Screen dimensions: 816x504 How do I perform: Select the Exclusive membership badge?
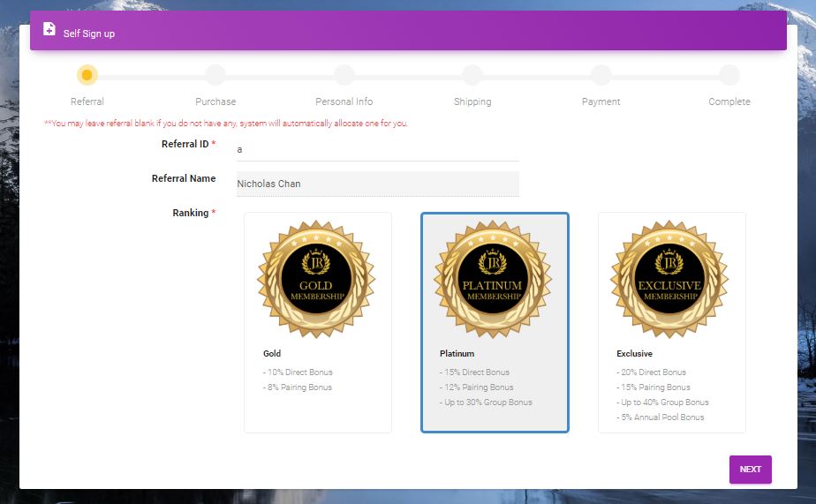pos(669,279)
